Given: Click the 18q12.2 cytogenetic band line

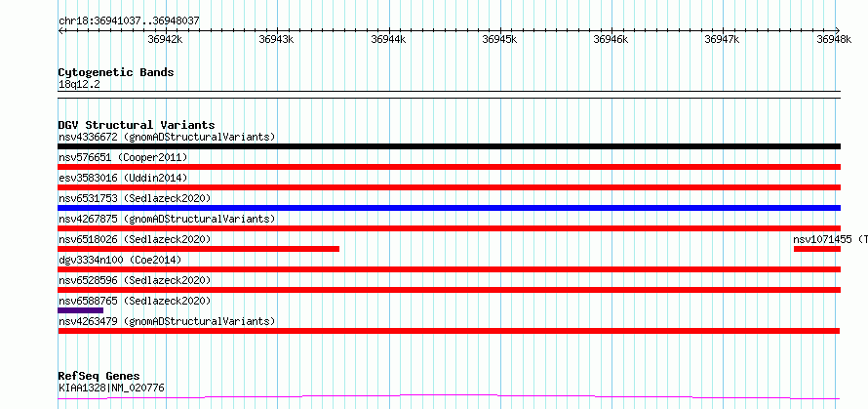Looking at the screenshot, I should coord(449,95).
